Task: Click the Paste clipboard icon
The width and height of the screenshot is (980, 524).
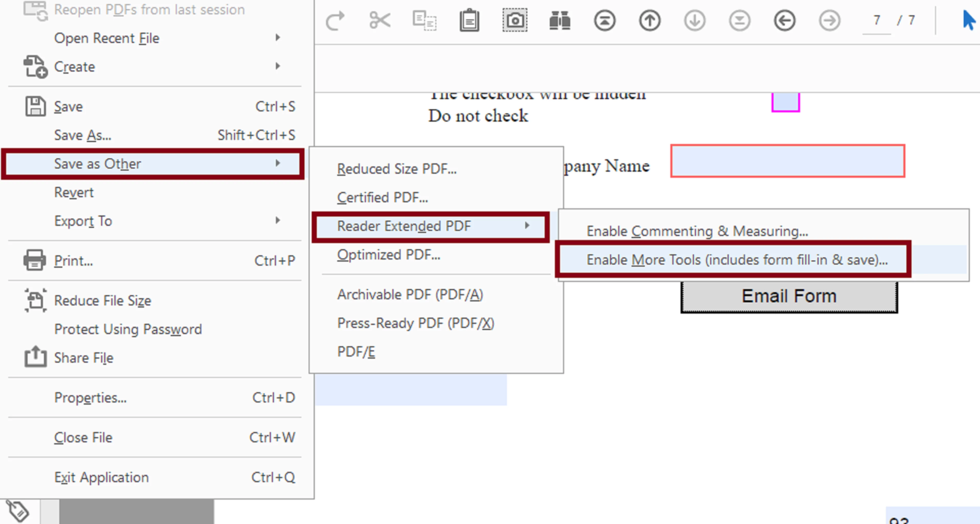Action: coord(470,20)
